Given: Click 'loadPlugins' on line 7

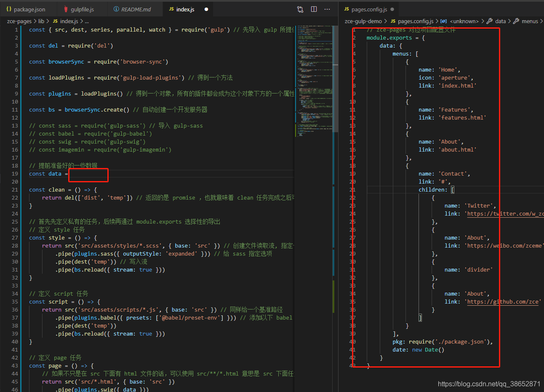Looking at the screenshot, I should (66, 77).
